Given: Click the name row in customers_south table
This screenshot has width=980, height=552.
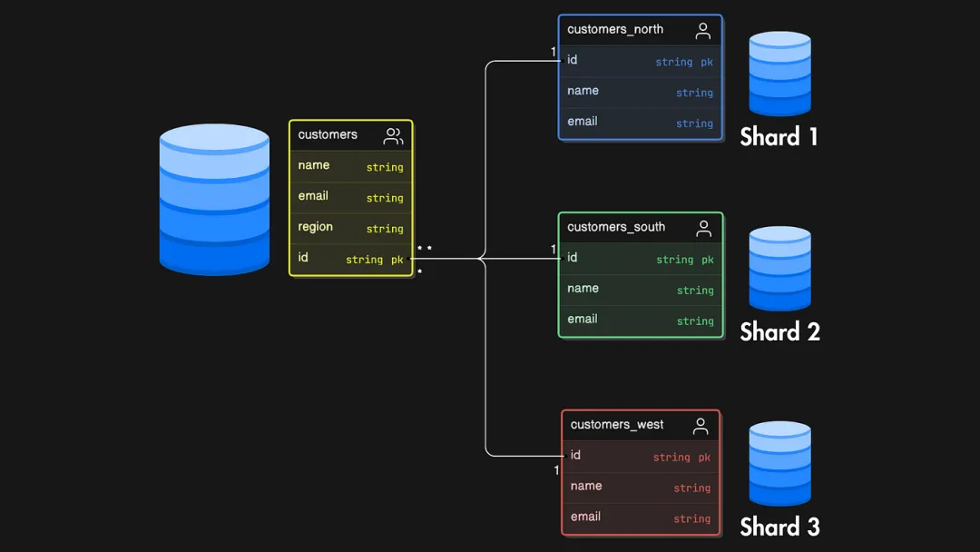Looking at the screenshot, I should [640, 289].
